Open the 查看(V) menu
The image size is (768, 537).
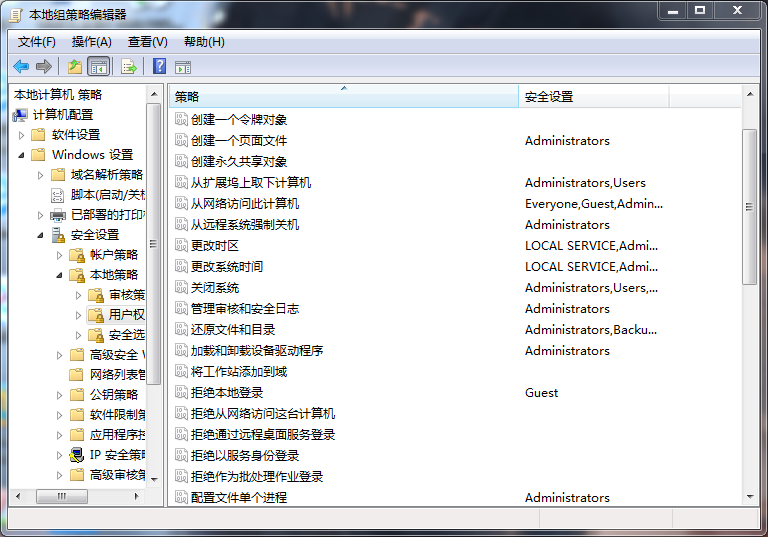tap(147, 42)
